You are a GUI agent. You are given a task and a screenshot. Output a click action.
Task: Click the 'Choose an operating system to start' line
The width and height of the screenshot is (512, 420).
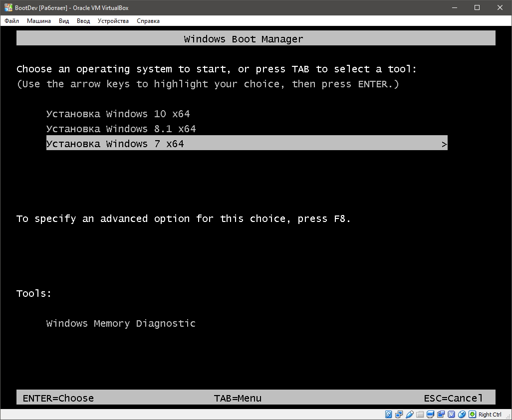pyautogui.click(x=217, y=69)
